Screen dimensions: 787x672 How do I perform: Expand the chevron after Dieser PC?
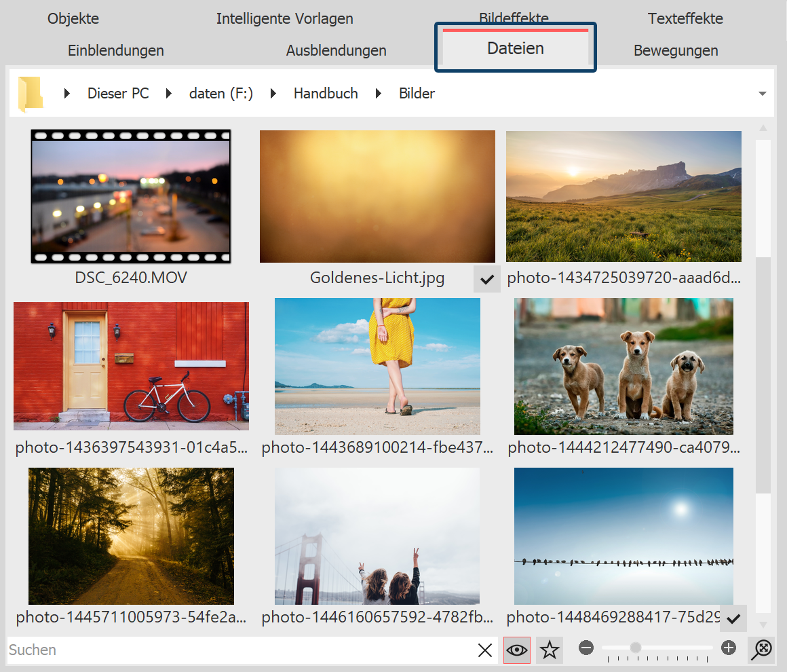point(168,93)
